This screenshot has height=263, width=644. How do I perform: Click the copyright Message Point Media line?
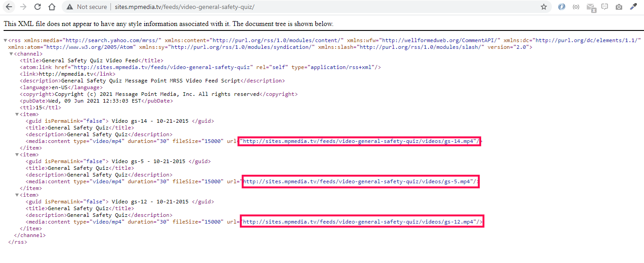click(x=158, y=94)
